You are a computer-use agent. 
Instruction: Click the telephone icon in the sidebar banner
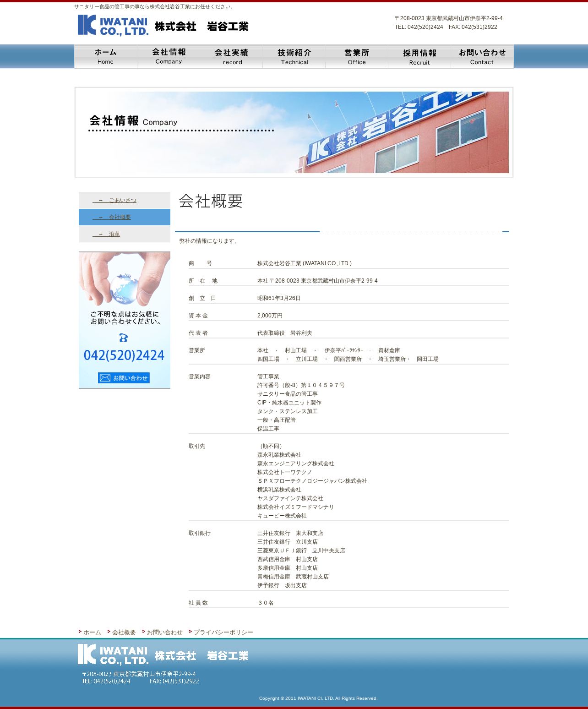(x=123, y=338)
